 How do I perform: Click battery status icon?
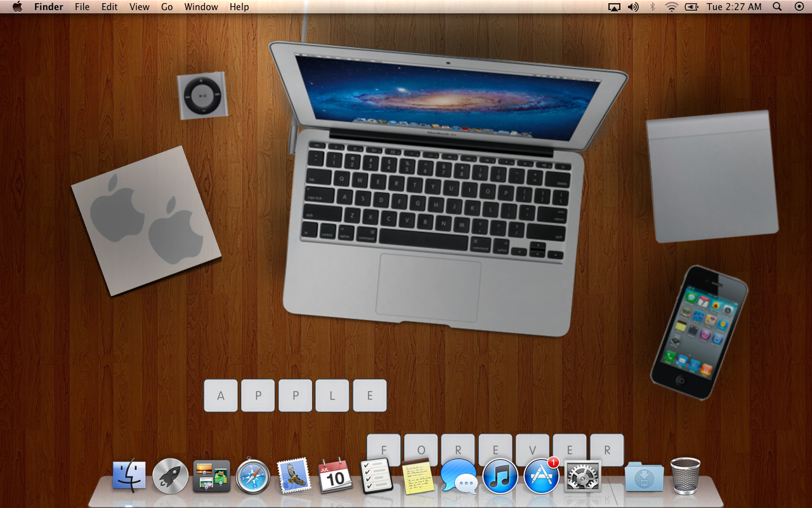691,7
